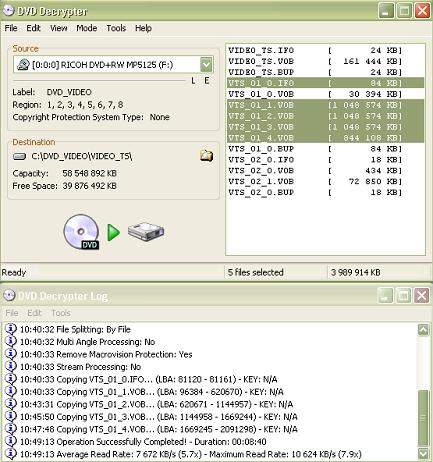Viewport: 433px width, 462px height.
Task: Click the '5 files selected' status bar text
Action: point(256,272)
